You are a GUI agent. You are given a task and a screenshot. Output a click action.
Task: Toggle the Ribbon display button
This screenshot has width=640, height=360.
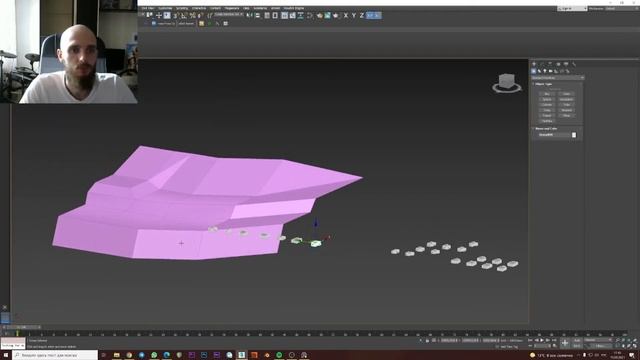click(x=284, y=16)
